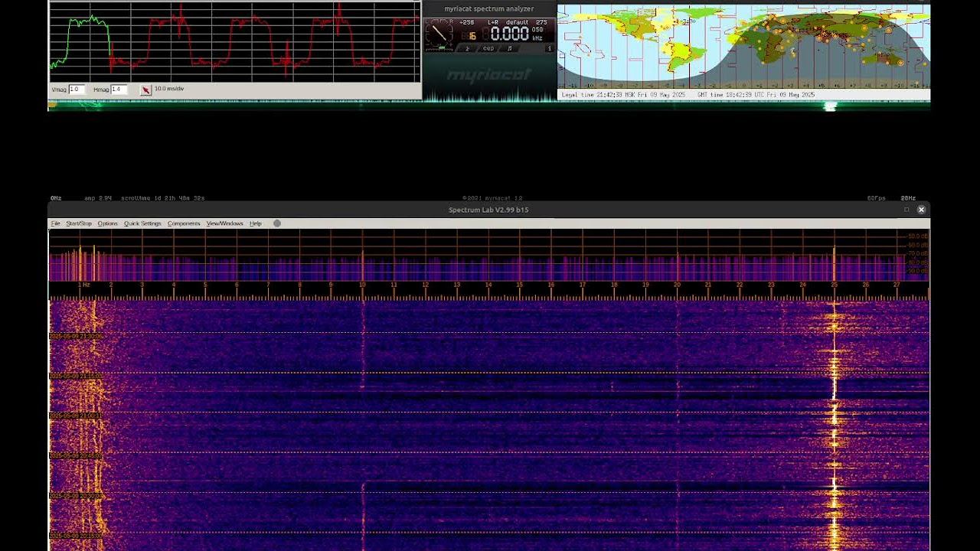This screenshot has height=551, width=980.
Task: Click the 1 Hz mark on frequency scale
Action: click(84, 285)
